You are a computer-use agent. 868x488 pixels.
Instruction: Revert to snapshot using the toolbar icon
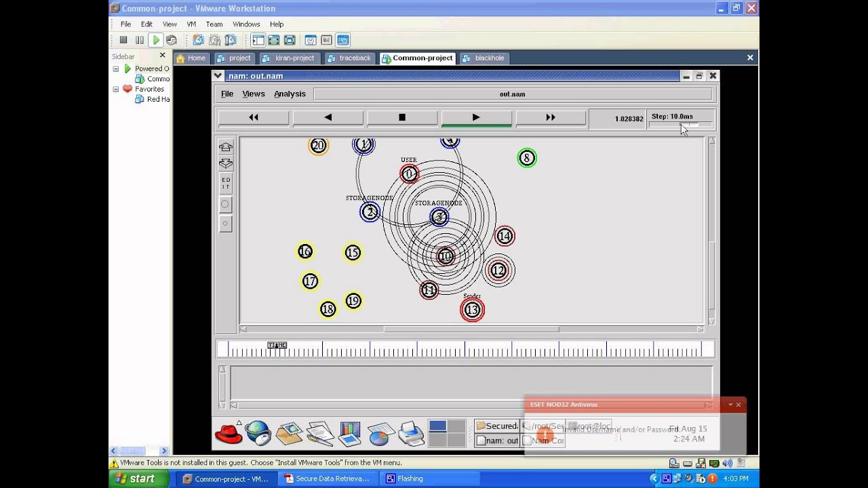(x=214, y=40)
